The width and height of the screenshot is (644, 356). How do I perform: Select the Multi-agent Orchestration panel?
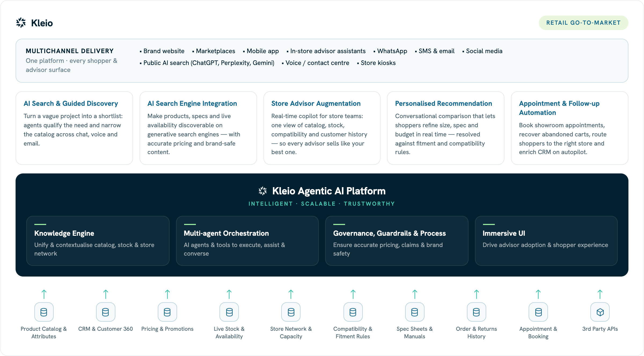coord(247,241)
